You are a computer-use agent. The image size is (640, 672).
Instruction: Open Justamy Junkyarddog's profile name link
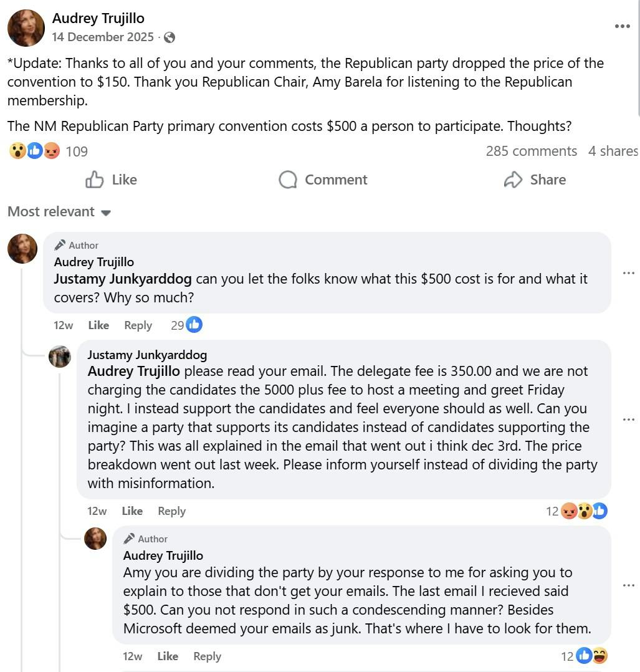pyautogui.click(x=147, y=355)
